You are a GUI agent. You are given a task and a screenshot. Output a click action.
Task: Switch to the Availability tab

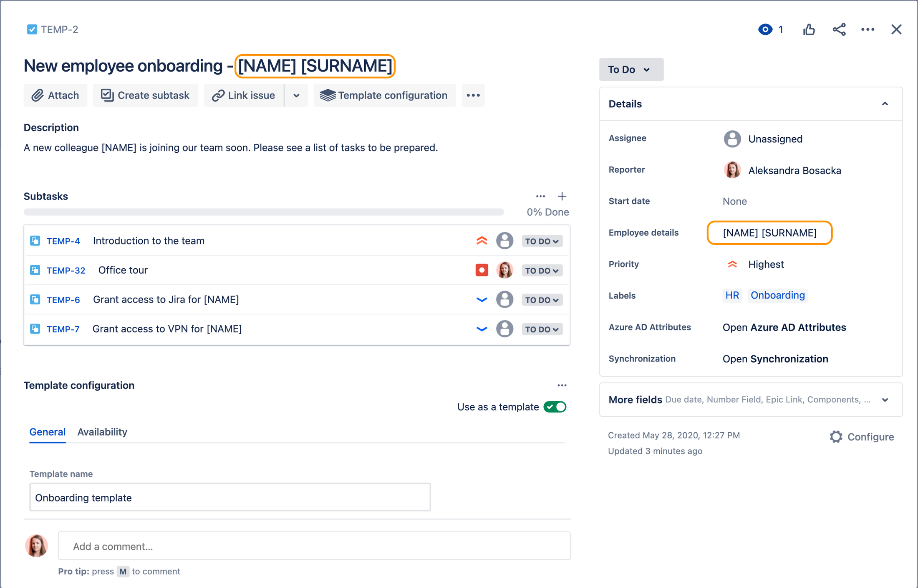[102, 432]
